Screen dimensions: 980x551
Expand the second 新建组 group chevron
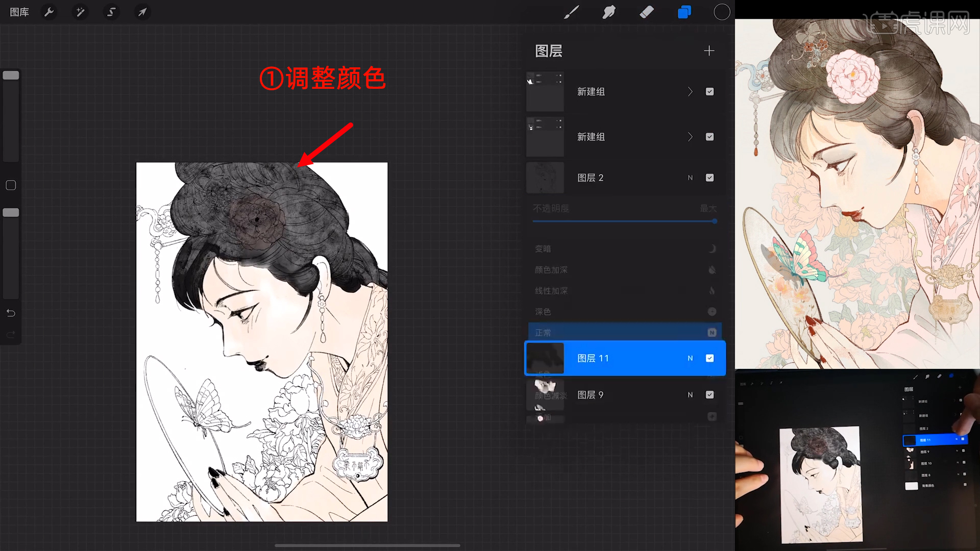690,137
